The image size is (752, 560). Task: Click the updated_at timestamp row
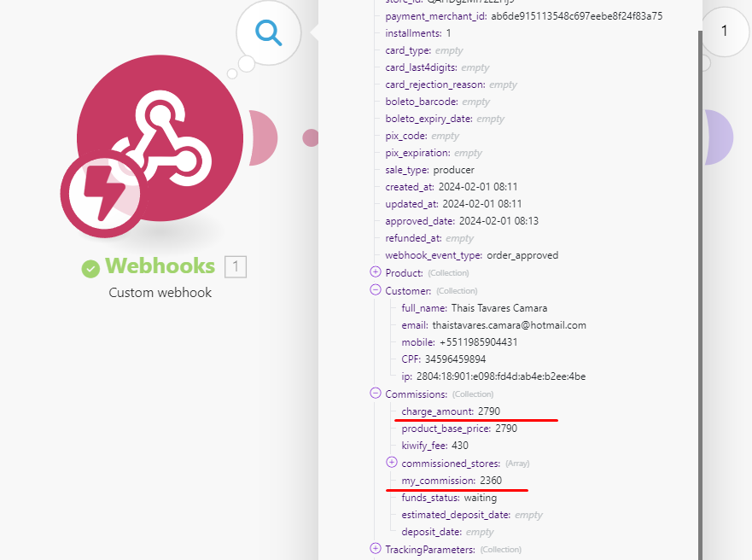(454, 204)
